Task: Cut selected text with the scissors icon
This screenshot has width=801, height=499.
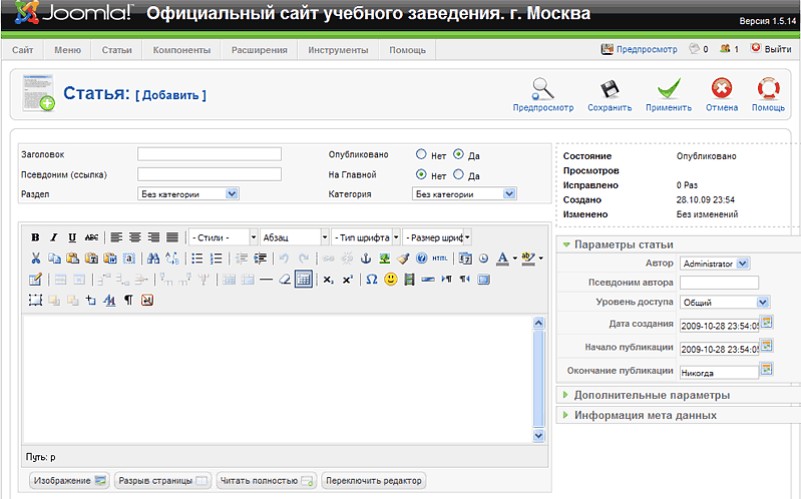Action: coord(35,258)
